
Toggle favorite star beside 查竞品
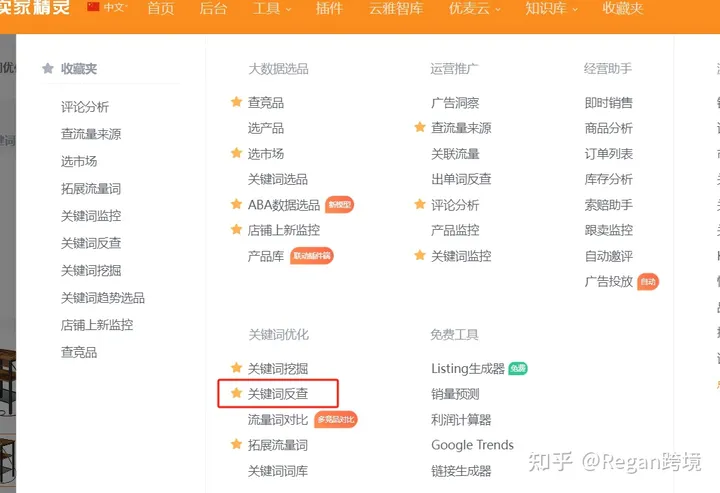[x=236, y=101]
